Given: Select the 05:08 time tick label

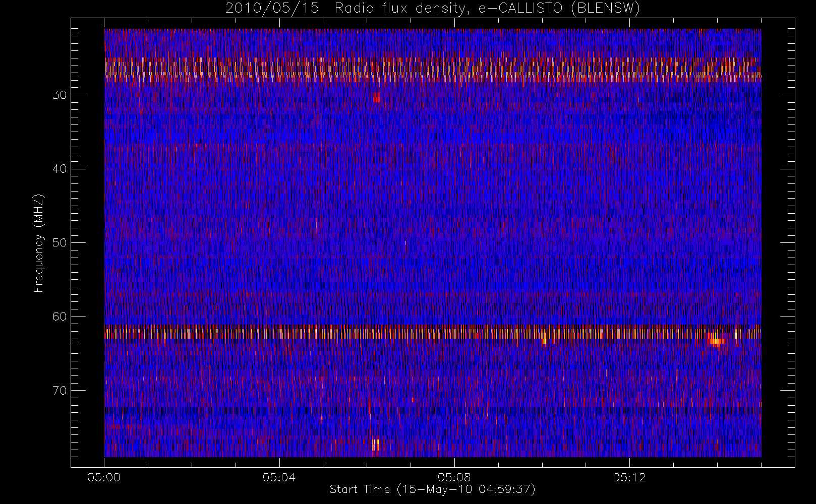Looking at the screenshot, I should [x=454, y=477].
